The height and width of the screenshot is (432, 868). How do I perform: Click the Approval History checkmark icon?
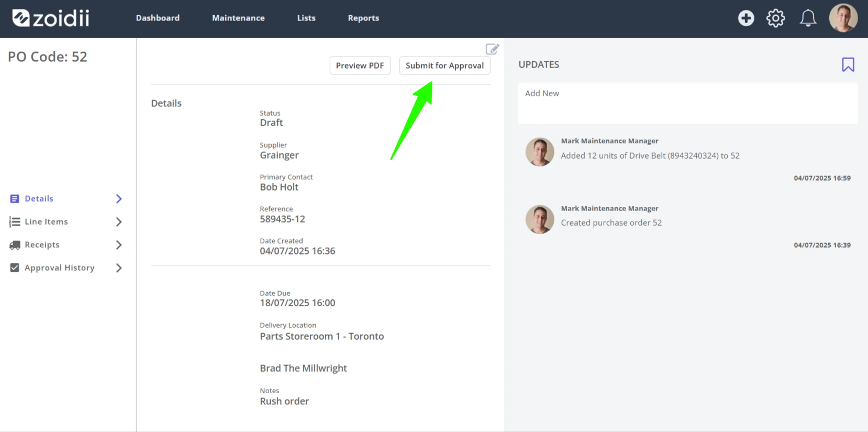click(15, 268)
